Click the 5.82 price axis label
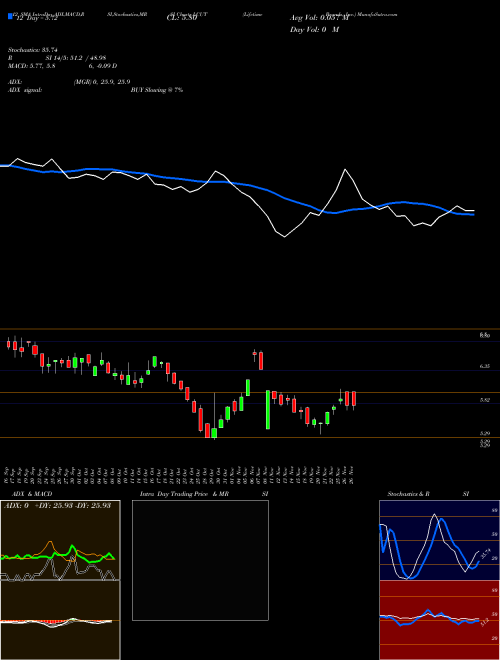 point(485,400)
